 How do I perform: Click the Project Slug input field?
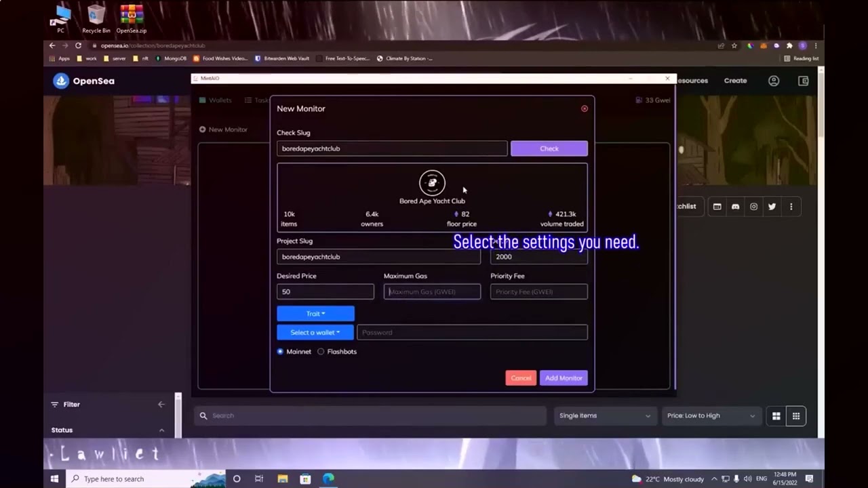(x=378, y=257)
